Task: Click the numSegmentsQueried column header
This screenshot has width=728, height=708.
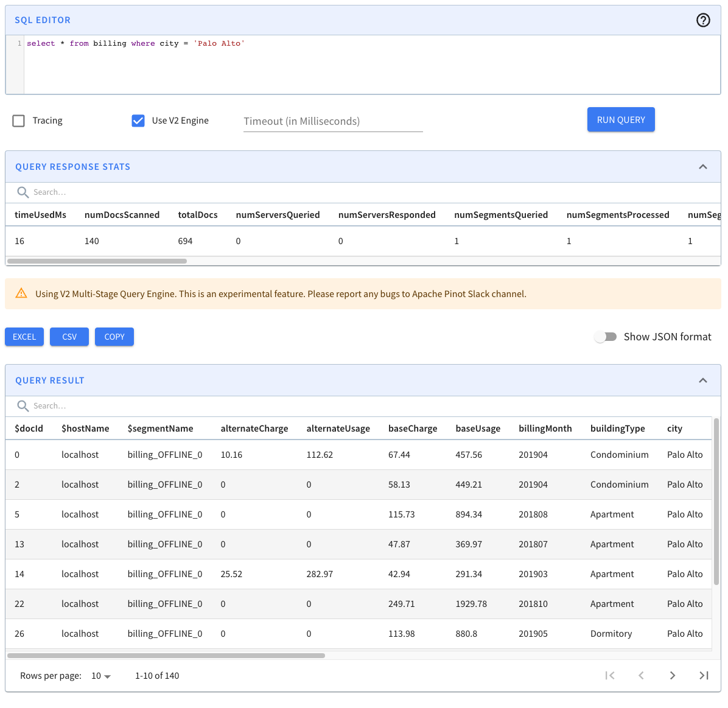Action: pos(501,215)
